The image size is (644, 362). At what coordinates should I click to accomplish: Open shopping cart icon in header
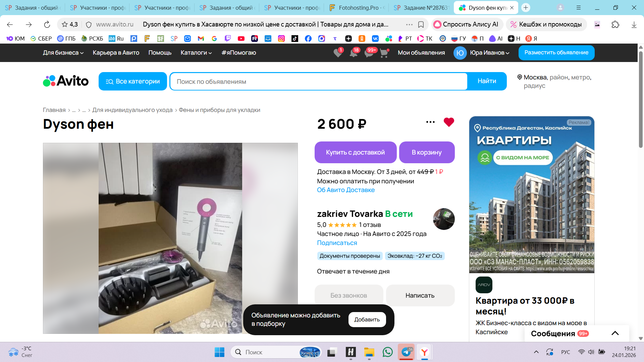pyautogui.click(x=384, y=53)
